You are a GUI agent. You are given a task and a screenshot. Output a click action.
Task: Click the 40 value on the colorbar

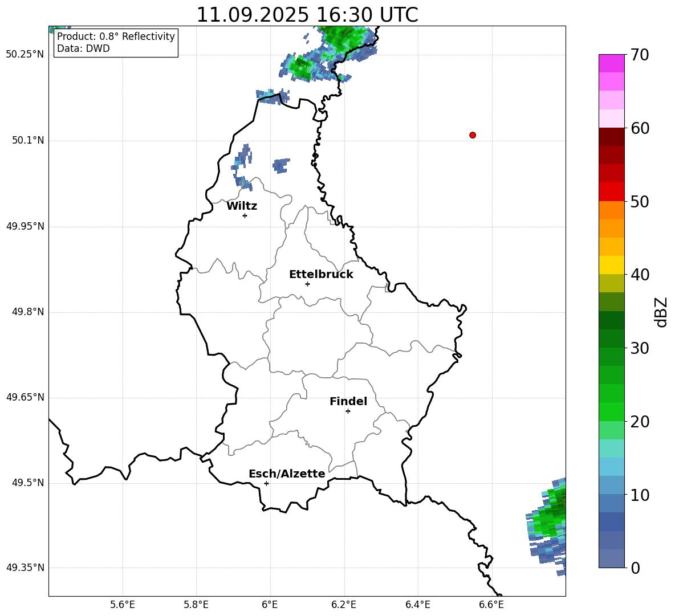pos(640,275)
